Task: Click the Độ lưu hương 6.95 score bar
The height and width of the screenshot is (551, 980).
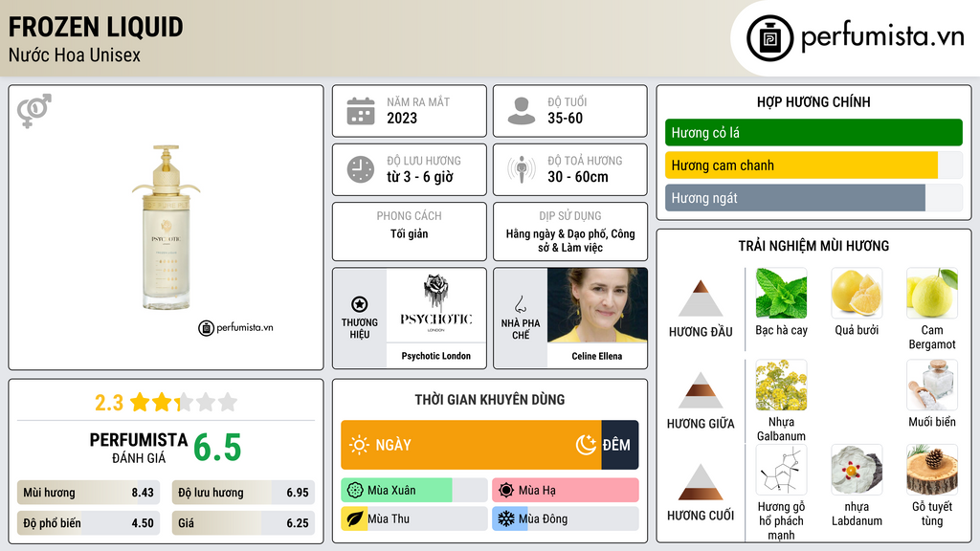Action: click(x=243, y=493)
